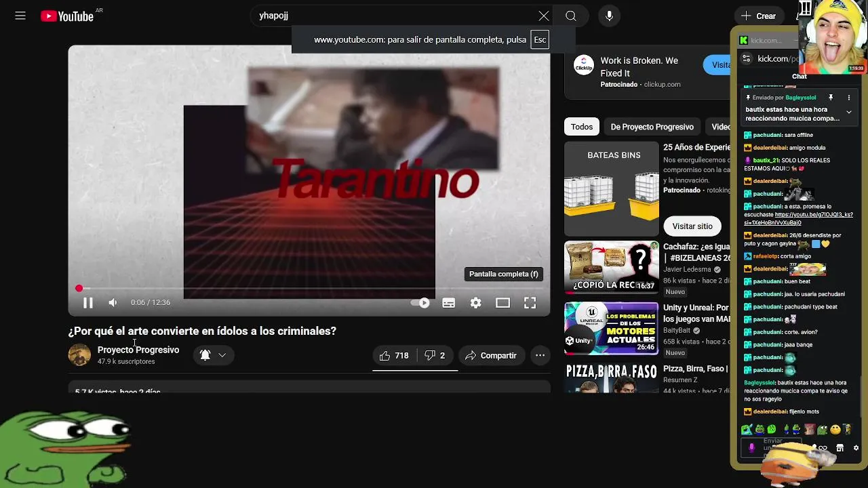
Task: Mute the video with the speaker icon
Action: (x=113, y=303)
